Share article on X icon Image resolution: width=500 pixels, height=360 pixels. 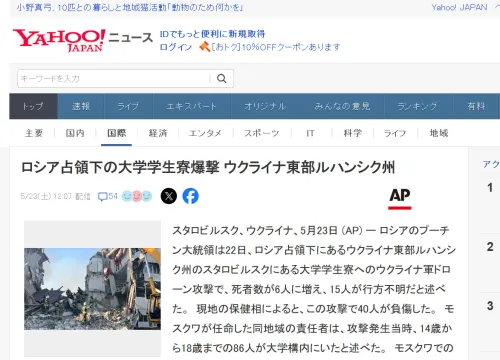click(169, 196)
